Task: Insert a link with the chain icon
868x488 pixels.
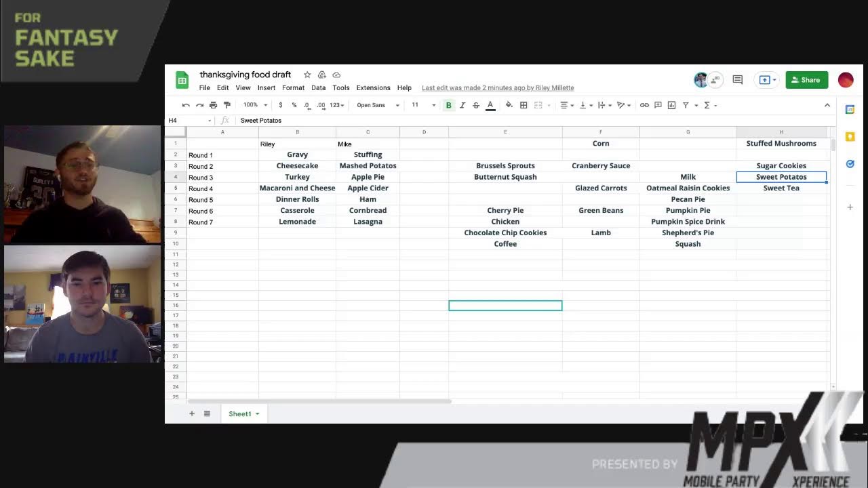Action: (x=644, y=105)
